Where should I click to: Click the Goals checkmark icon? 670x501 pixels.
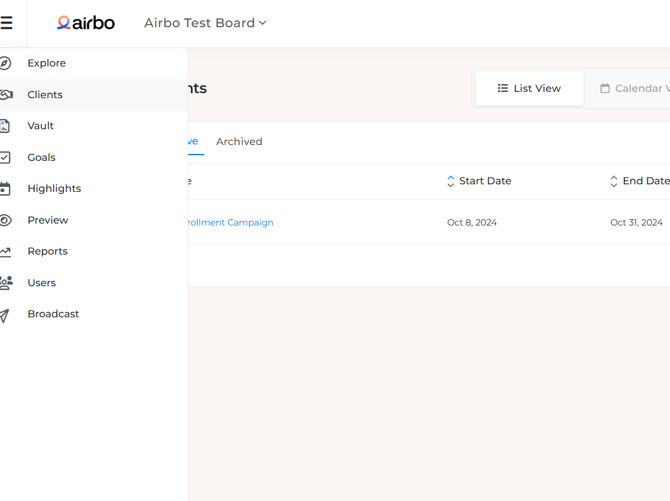pos(5,157)
